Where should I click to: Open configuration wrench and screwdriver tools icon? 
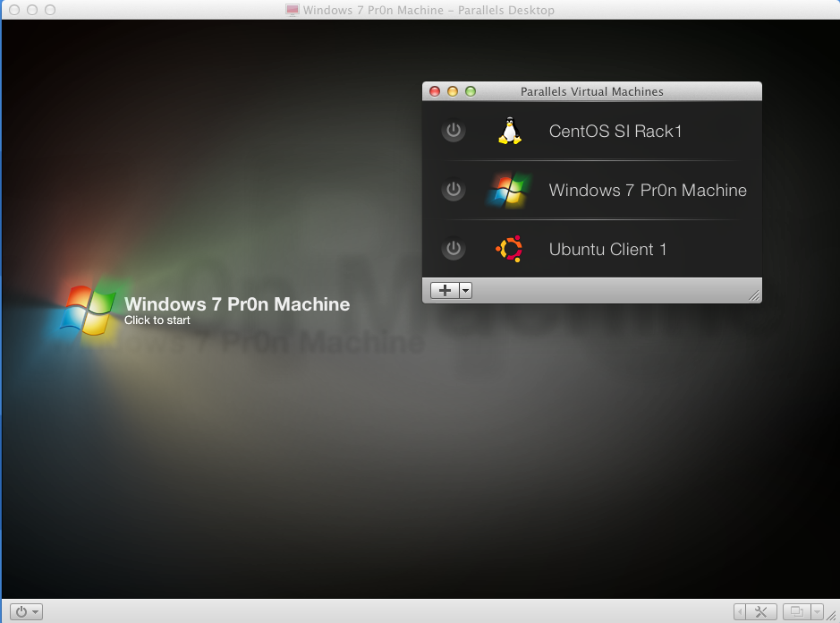760,611
